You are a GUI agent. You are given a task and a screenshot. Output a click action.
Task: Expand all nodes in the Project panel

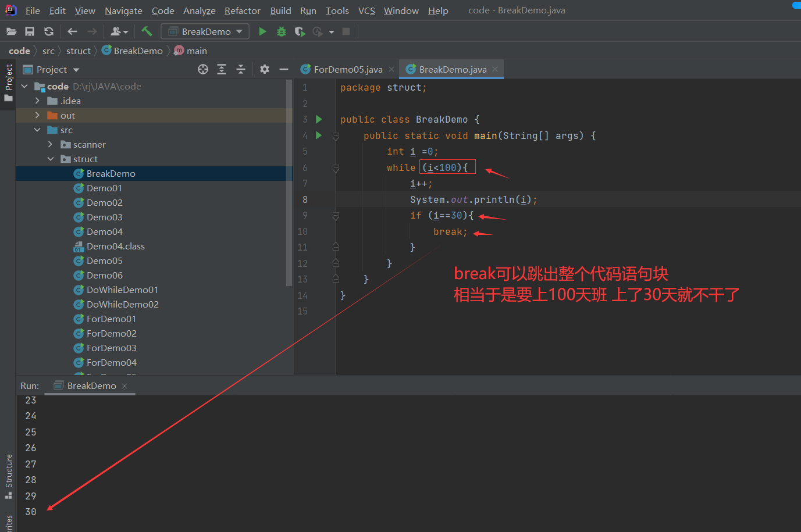[x=222, y=69]
